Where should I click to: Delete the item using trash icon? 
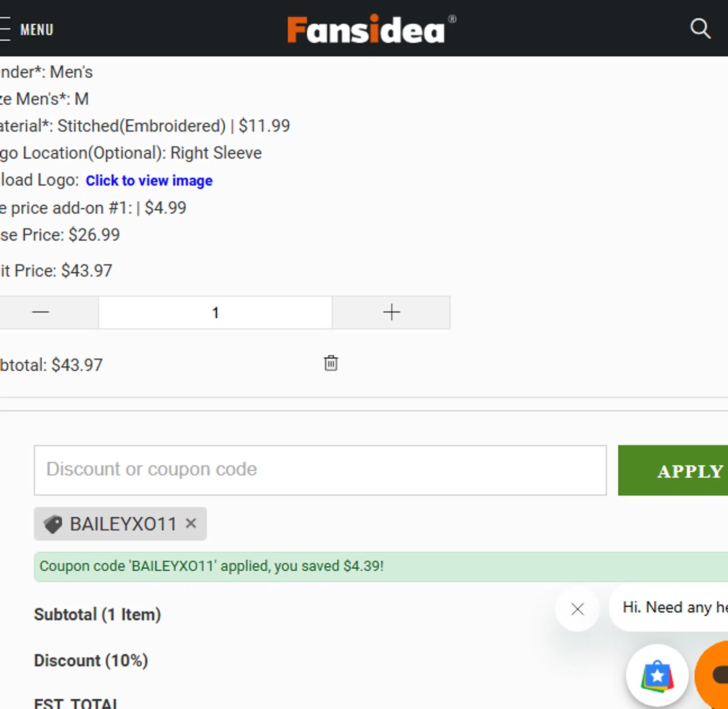331,363
